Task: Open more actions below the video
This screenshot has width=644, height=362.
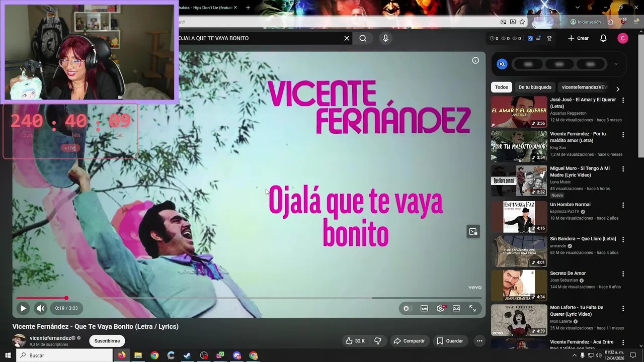Action: [479, 341]
